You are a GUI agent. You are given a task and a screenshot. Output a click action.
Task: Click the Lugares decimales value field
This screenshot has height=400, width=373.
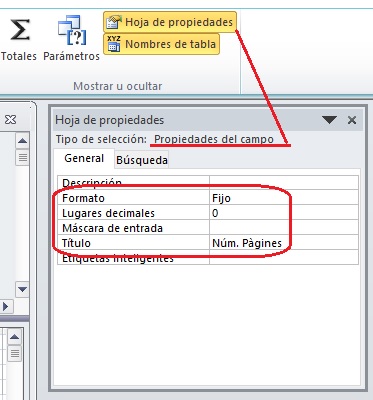tap(284, 213)
